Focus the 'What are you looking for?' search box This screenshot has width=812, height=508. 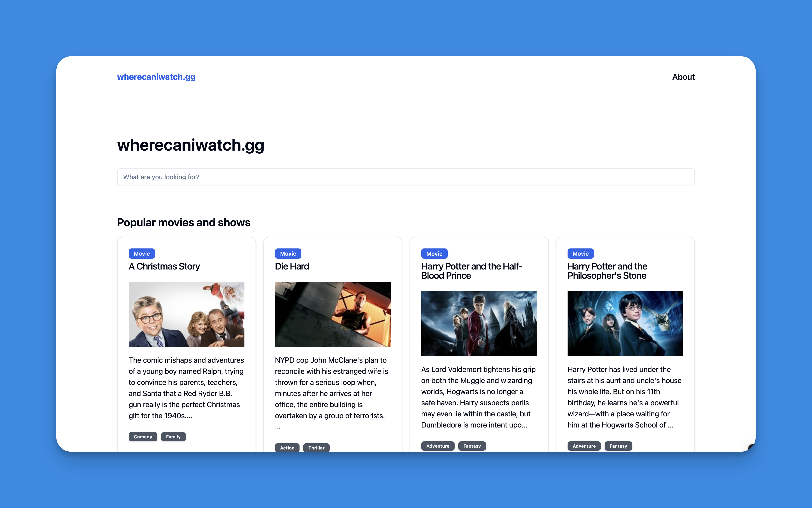coord(406,177)
